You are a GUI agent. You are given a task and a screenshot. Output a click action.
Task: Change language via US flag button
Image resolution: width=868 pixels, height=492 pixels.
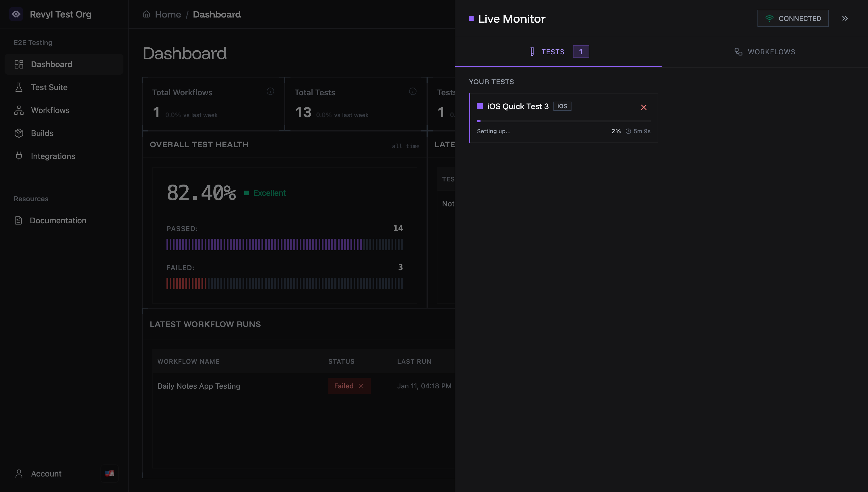[109, 473]
